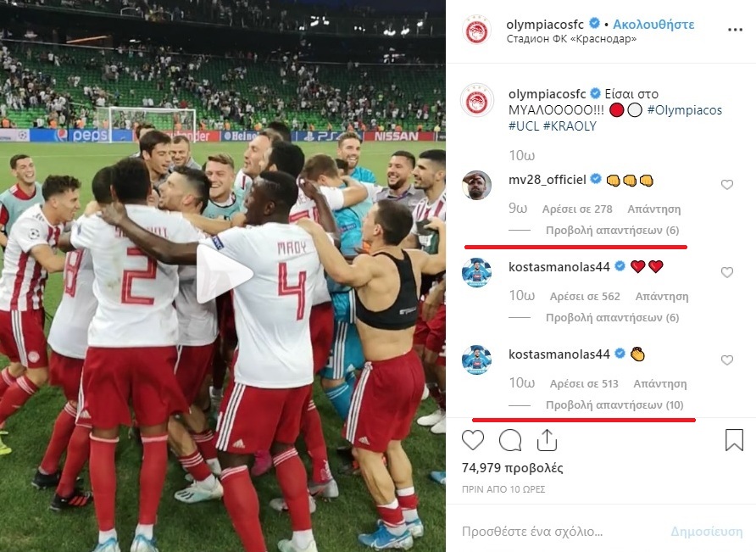756x552 pixels.
Task: Follow olympiacosfc via Ακολουθήστε link
Action: click(x=653, y=24)
